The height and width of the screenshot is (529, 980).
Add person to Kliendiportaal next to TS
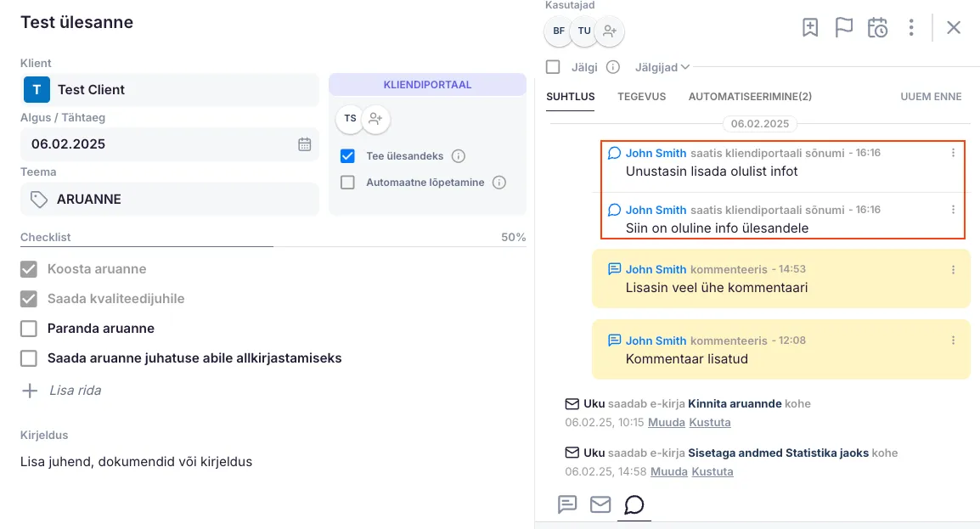click(376, 119)
